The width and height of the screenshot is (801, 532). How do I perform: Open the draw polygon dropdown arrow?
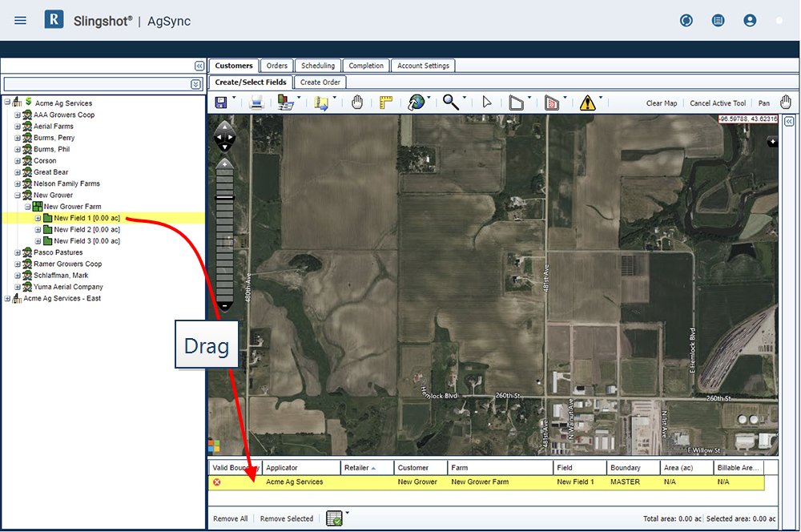(529, 97)
